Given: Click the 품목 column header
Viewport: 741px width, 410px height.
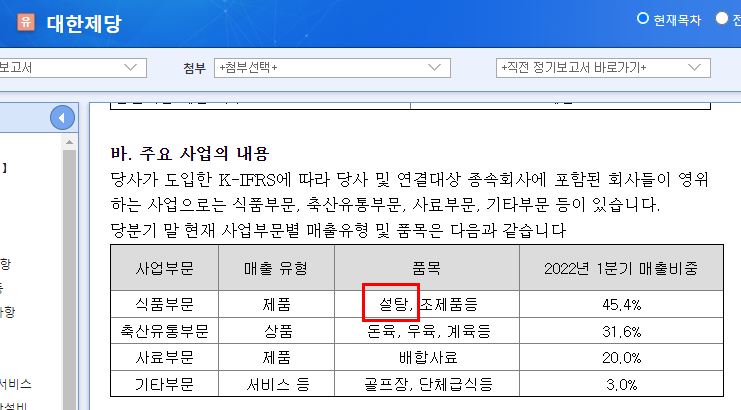Looking at the screenshot, I should (427, 268).
